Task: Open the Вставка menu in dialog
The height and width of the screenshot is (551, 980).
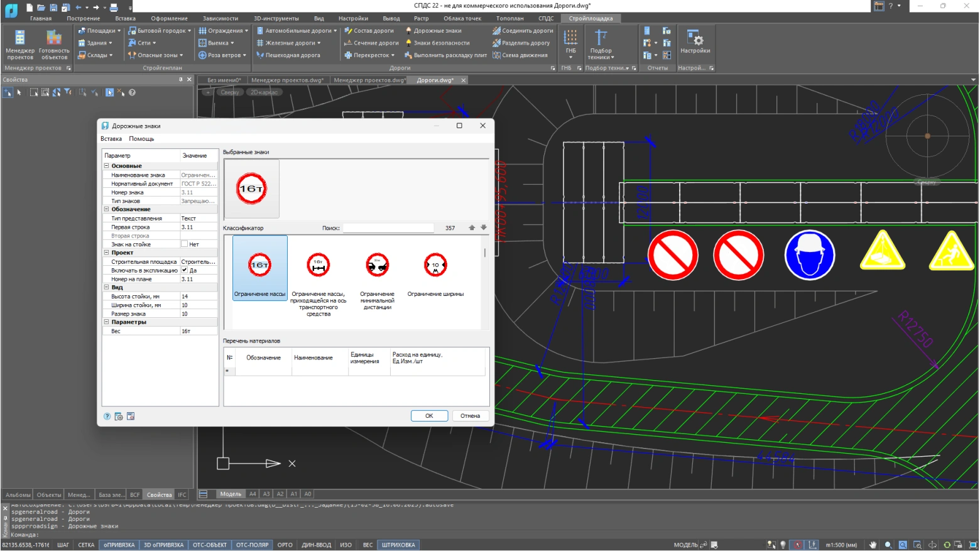Action: [x=111, y=139]
